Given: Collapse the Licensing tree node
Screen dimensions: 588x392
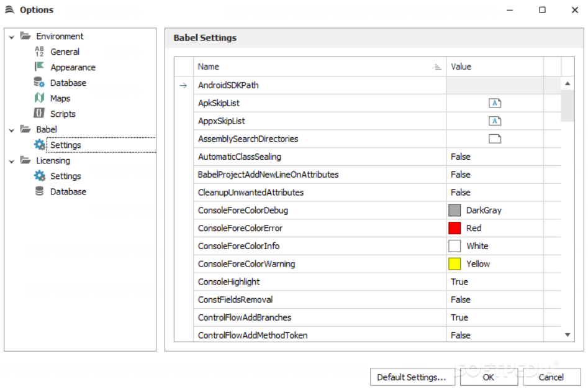Looking at the screenshot, I should (12, 161).
